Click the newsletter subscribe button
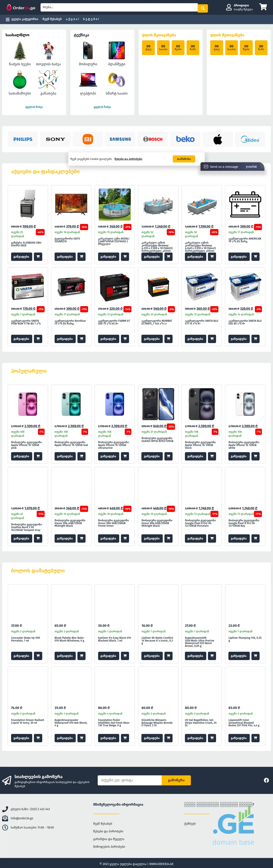Screen dimensions: 273x868 click(176, 780)
